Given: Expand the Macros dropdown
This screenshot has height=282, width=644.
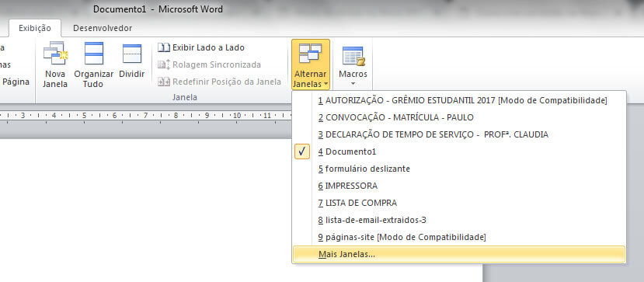Looking at the screenshot, I should point(353,64).
